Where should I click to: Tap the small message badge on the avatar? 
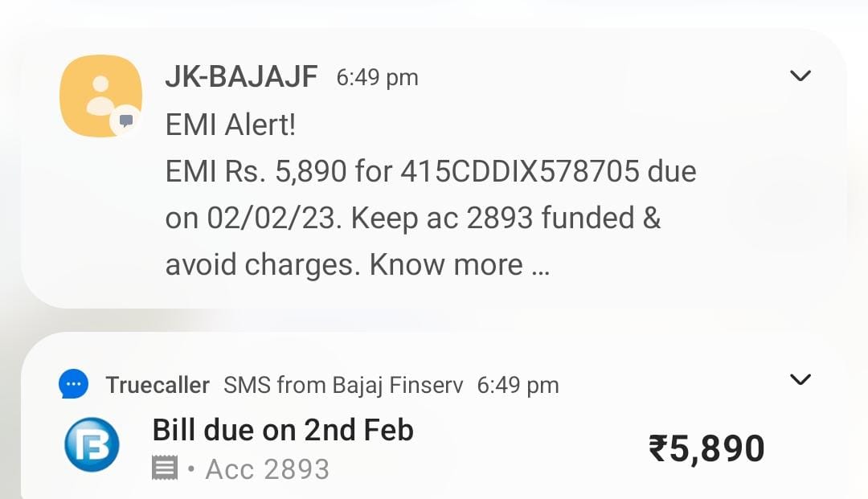(x=125, y=121)
